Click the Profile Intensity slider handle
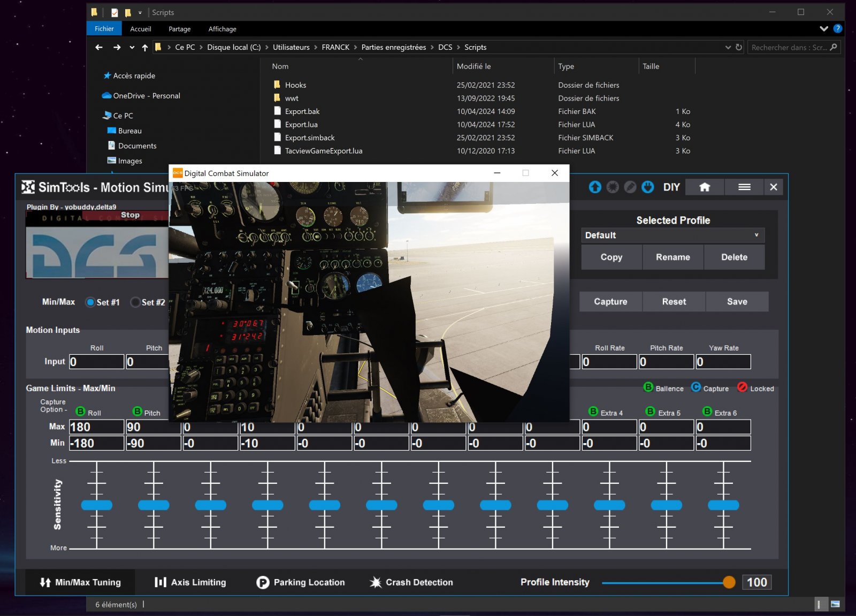The width and height of the screenshot is (856, 616). 729,582
